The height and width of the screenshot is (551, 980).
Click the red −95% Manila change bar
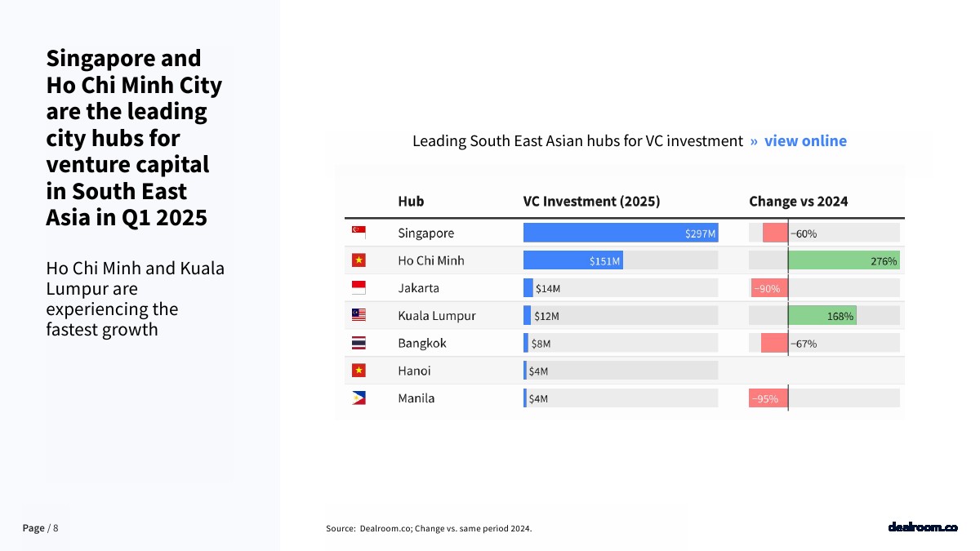(x=768, y=398)
